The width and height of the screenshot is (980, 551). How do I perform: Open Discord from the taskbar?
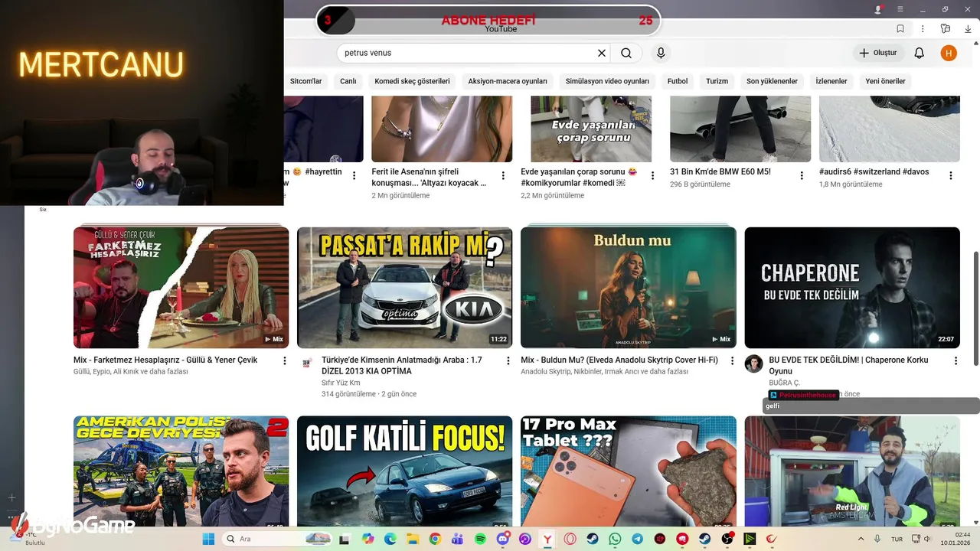tap(502, 539)
